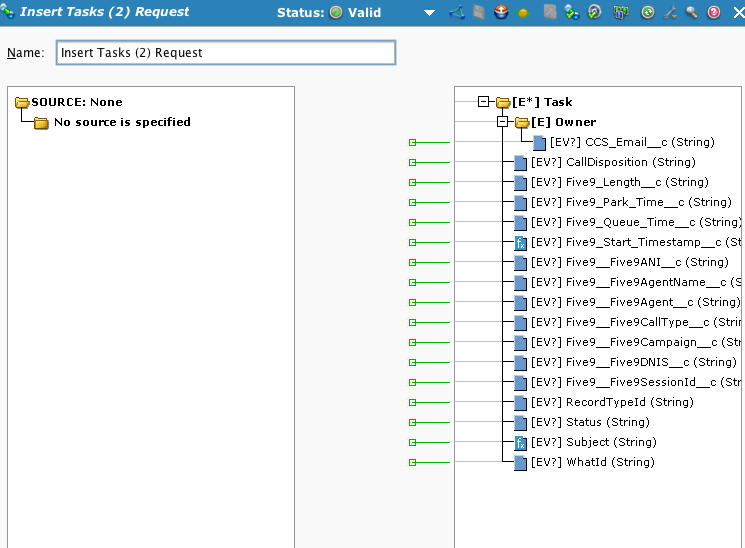745x548 pixels.
Task: Click the fx icon beside Five9_Start_Timestamp__c
Action: point(520,242)
